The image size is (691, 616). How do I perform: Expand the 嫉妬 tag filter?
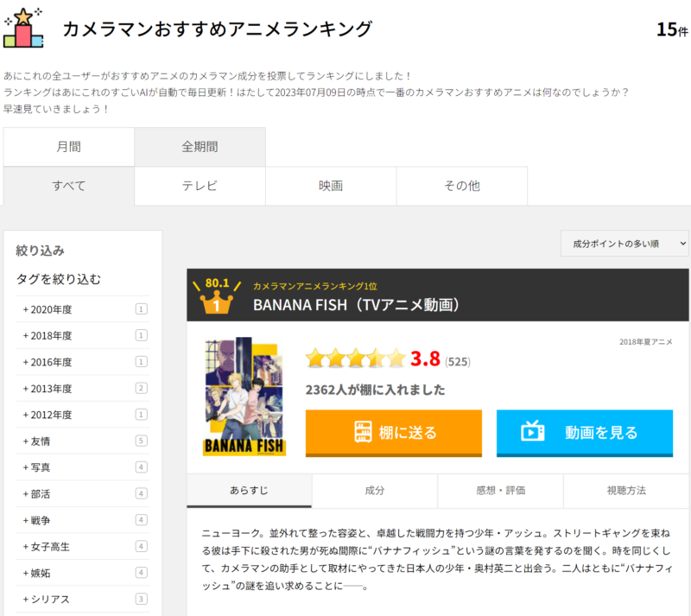tap(83, 573)
